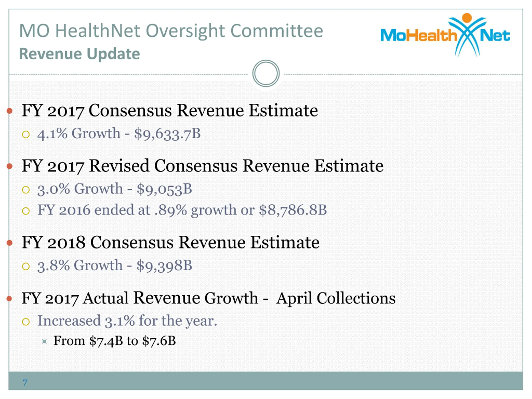
Task: Click slide number 7 in footer
Action: 25,382
